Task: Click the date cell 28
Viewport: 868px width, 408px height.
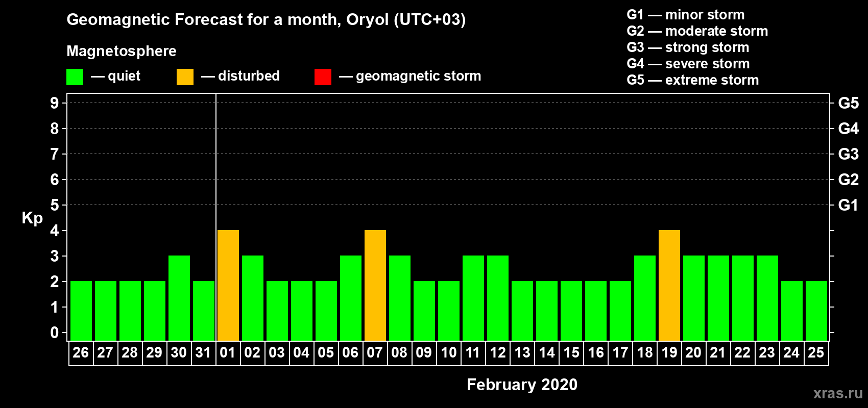Action: pos(130,353)
